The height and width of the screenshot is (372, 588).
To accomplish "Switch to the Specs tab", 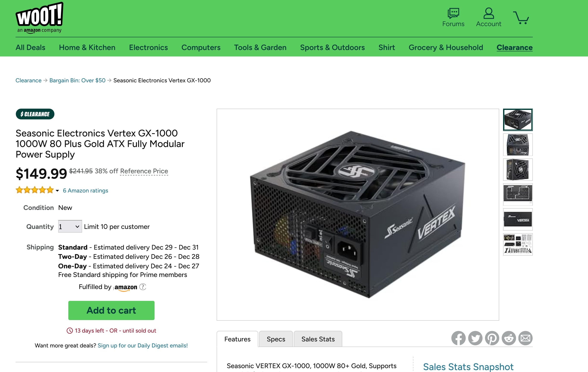I will click(276, 339).
